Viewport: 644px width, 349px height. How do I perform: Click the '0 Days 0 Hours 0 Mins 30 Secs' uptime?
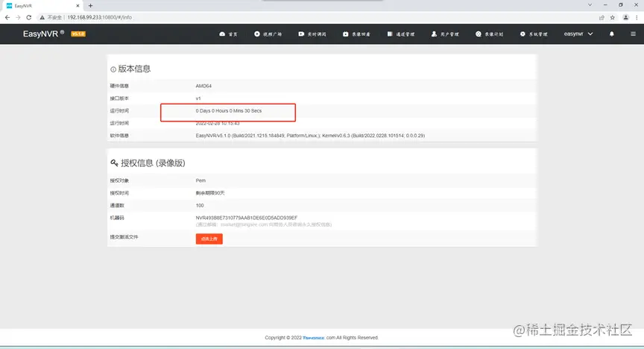point(229,110)
